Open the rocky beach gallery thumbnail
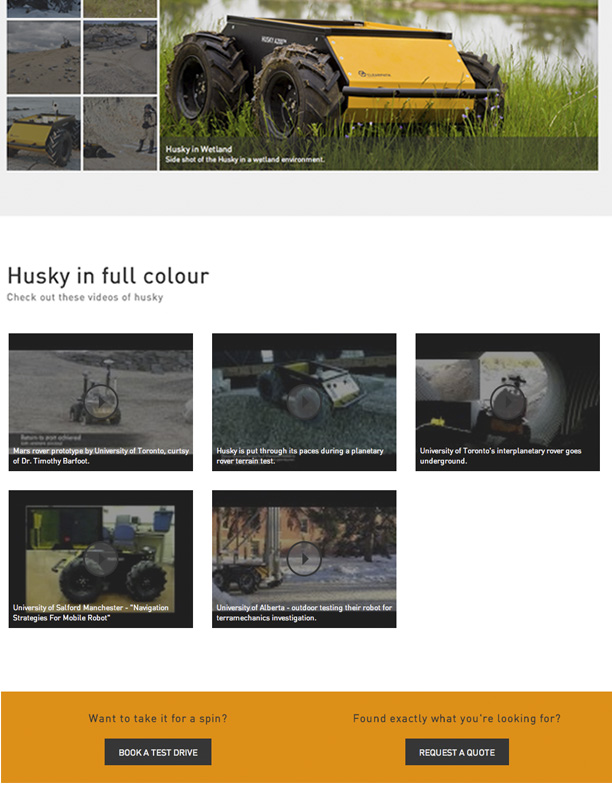612x792 pixels. tap(43, 58)
